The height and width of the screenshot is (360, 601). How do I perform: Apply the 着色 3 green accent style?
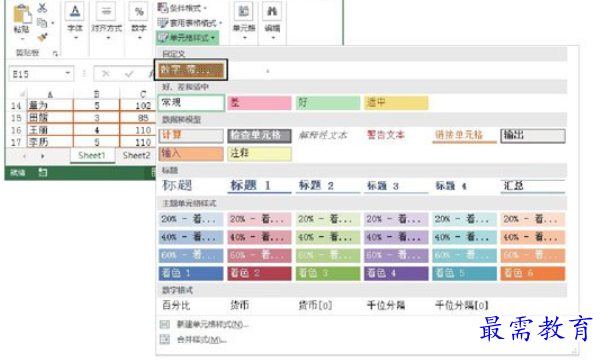(x=328, y=273)
